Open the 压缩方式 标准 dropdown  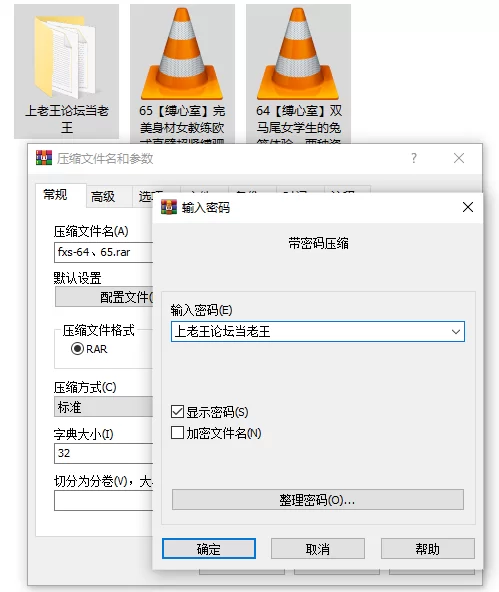(x=104, y=407)
